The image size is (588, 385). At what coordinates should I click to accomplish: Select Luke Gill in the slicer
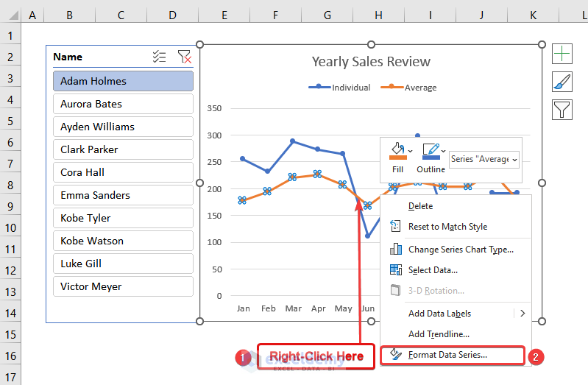point(123,264)
